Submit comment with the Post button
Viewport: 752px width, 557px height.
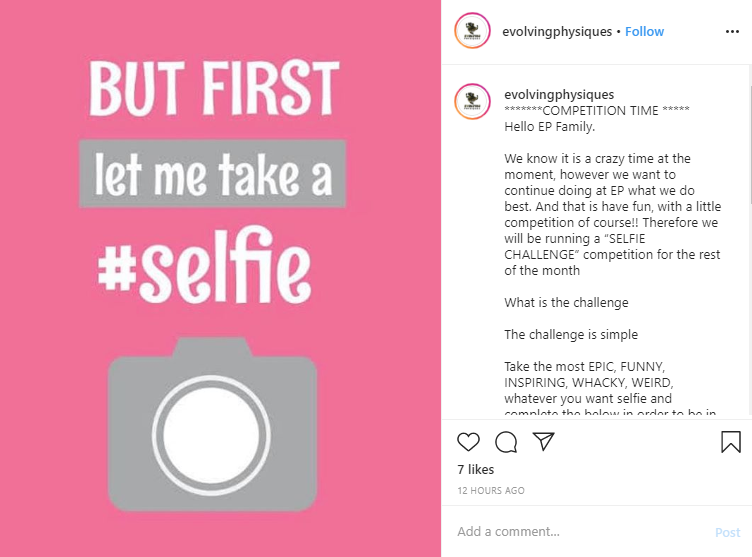728,533
